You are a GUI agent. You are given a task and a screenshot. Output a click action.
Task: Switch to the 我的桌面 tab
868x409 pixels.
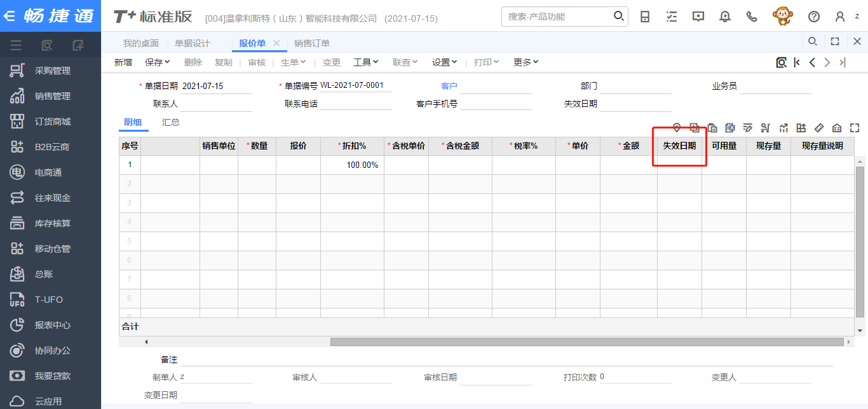pyautogui.click(x=140, y=43)
